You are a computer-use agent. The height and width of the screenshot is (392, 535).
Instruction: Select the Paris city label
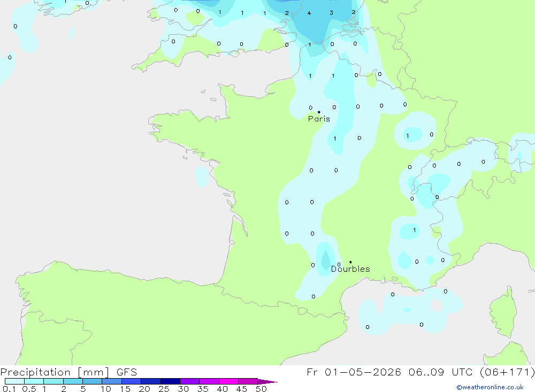click(x=319, y=119)
